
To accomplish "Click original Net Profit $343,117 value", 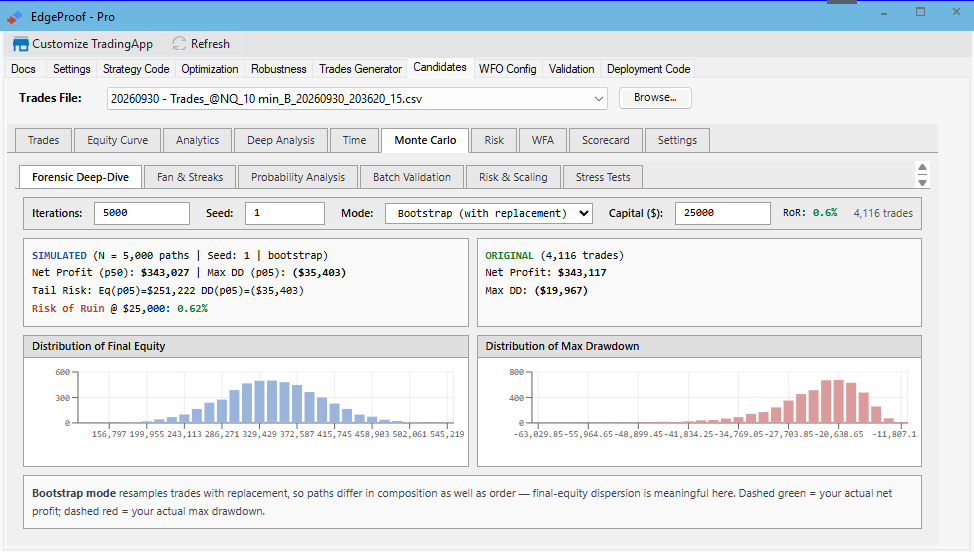I will click(x=582, y=273).
